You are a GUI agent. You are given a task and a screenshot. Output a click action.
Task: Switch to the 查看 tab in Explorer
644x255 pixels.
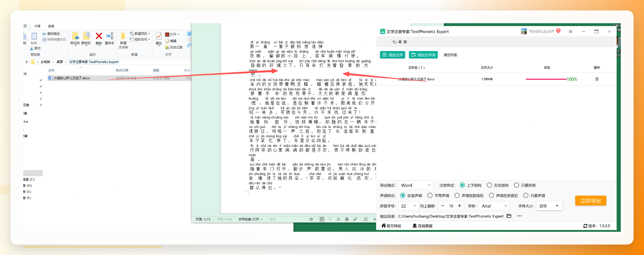click(x=51, y=26)
